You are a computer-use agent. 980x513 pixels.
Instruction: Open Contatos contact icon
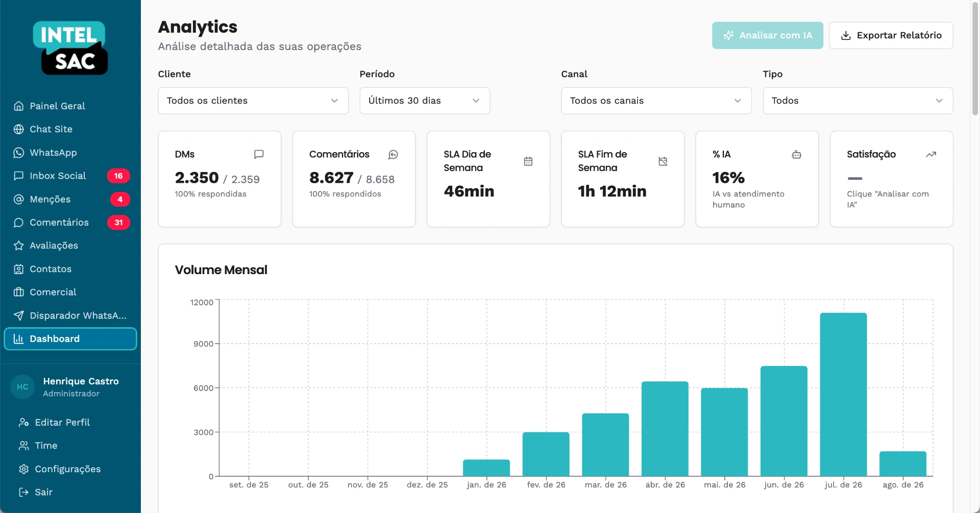19,269
